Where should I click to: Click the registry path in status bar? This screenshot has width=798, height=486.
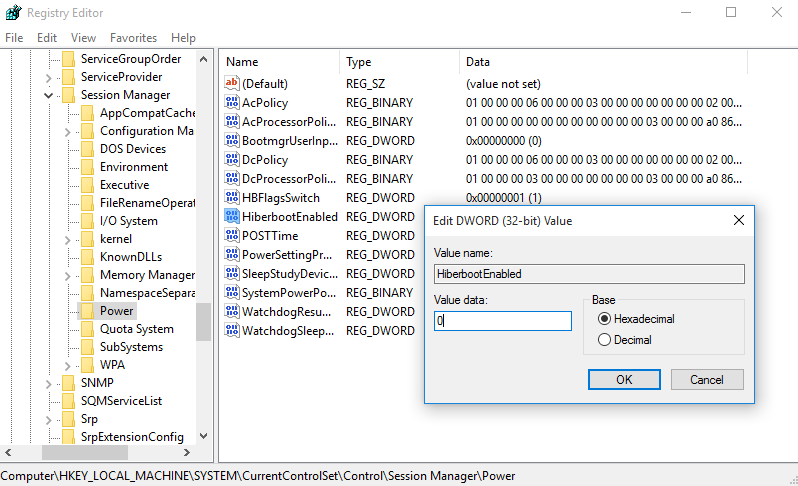coord(258,476)
